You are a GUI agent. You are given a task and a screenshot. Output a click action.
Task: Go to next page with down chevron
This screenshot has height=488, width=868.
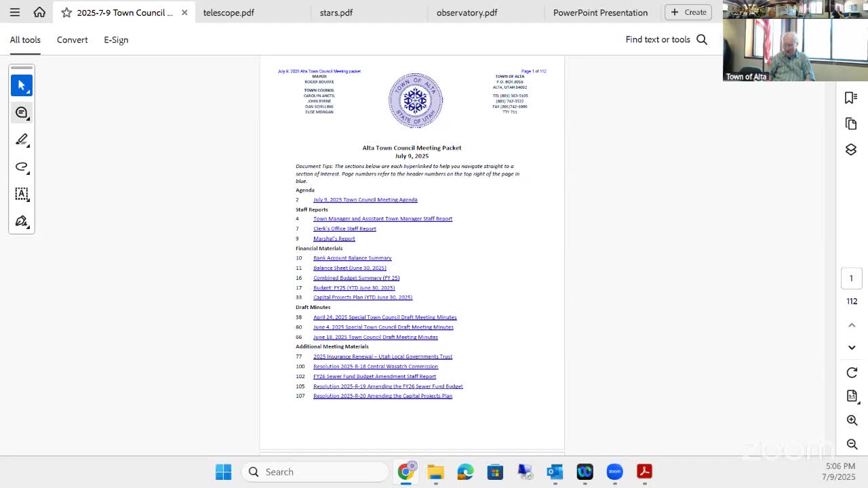click(852, 348)
